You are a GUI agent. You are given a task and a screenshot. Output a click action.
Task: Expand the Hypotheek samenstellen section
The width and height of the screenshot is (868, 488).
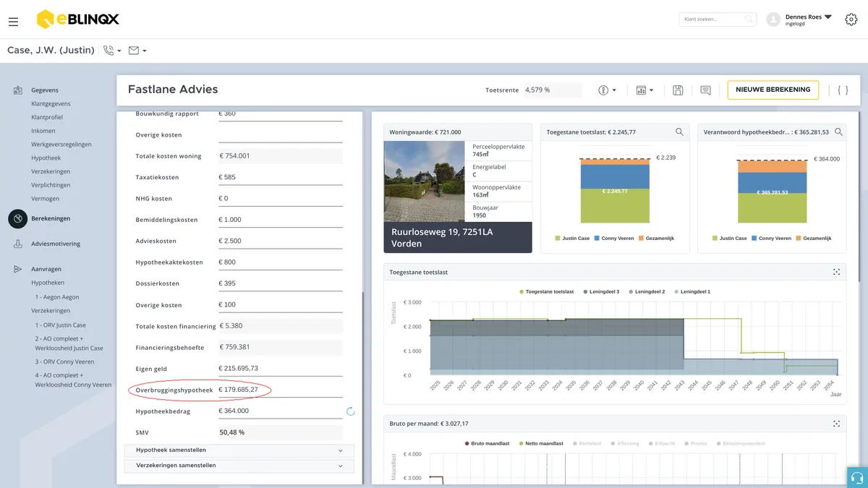(239, 450)
